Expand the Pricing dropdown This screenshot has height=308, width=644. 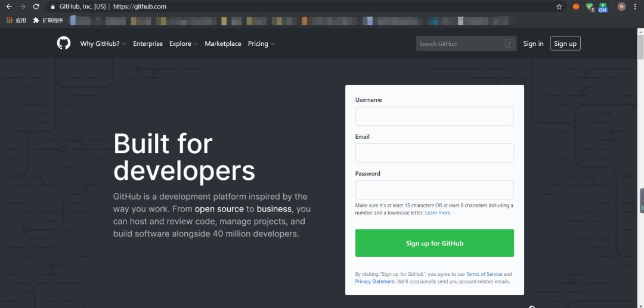coord(261,43)
